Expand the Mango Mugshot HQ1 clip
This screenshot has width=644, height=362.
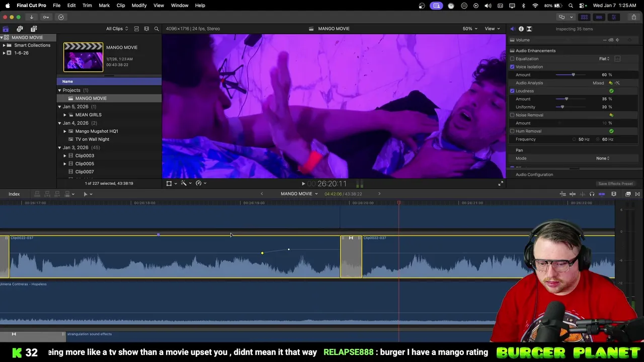[65, 131]
